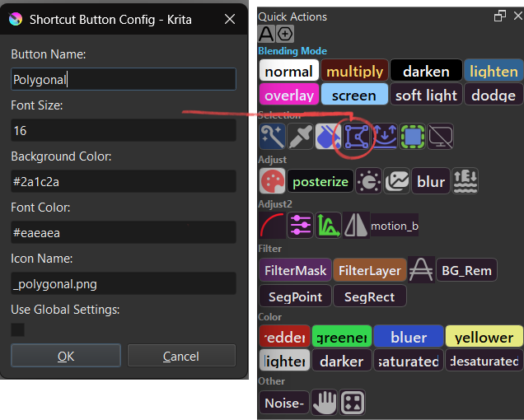
Task: Click the hand icon in Other section
Action: coord(324,402)
